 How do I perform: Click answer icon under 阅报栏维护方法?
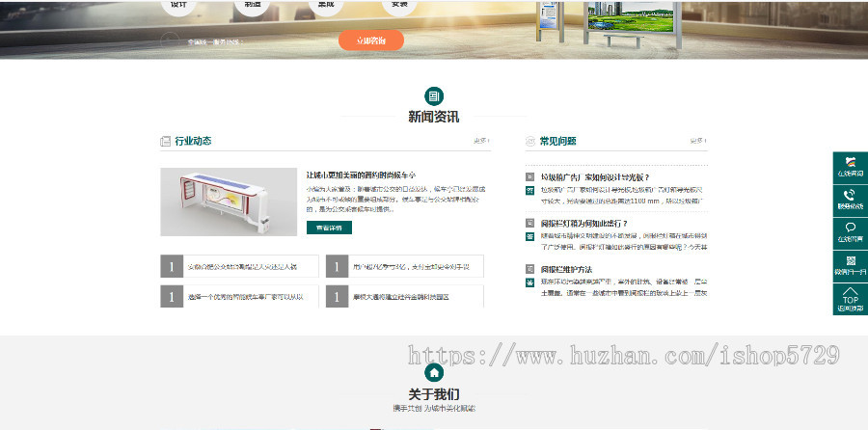click(529, 282)
